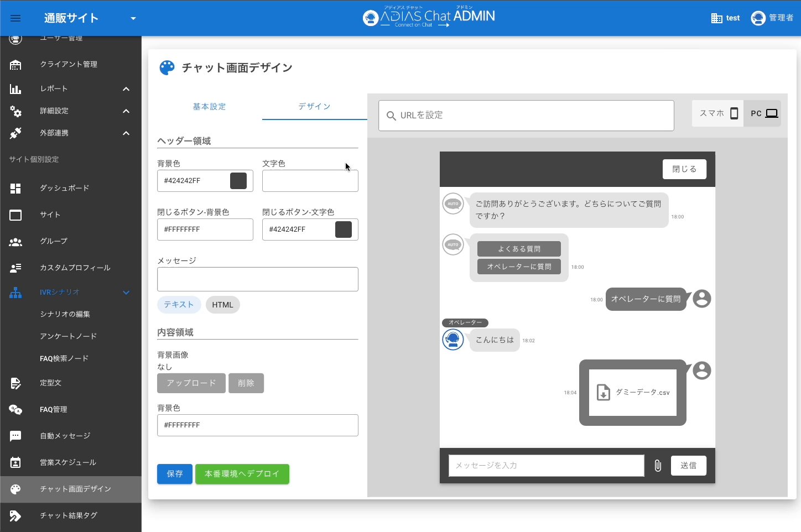Viewport: 801px width, 532px height.
Task: Collapse the IVRシナリオ sidebar section
Action: coord(126,293)
